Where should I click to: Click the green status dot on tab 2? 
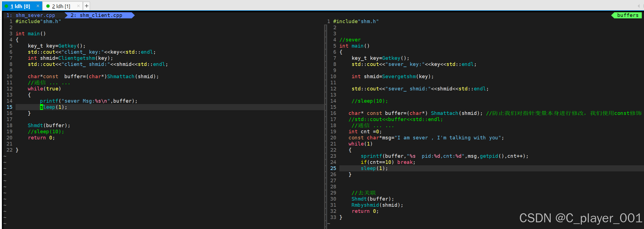tap(48, 6)
